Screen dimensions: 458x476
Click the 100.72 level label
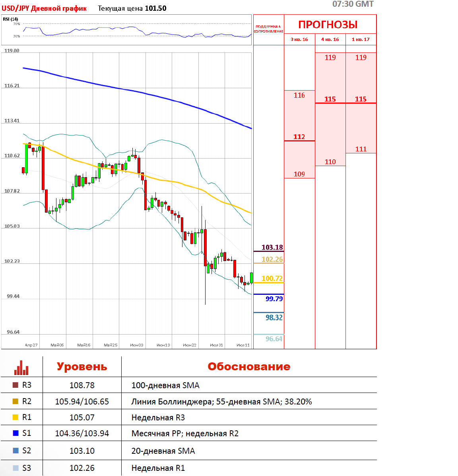(x=272, y=279)
